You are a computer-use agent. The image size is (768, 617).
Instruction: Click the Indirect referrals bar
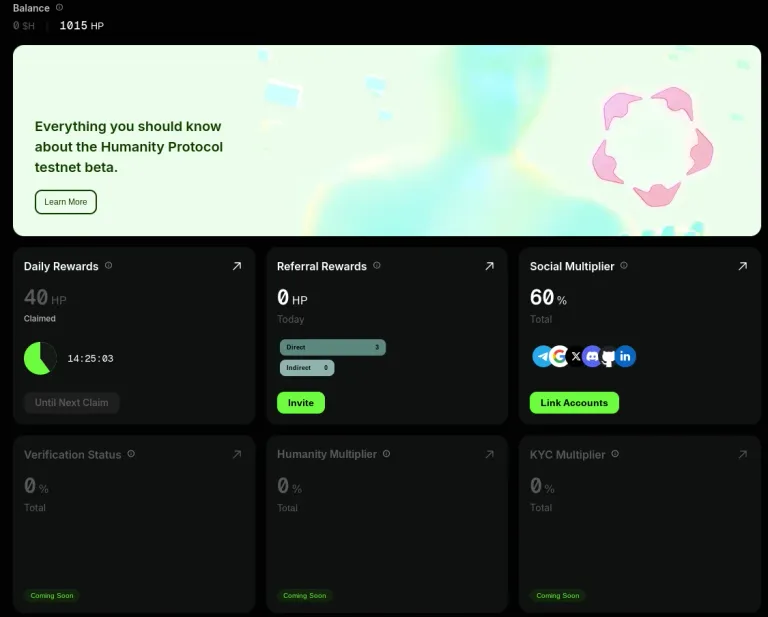[x=307, y=368]
